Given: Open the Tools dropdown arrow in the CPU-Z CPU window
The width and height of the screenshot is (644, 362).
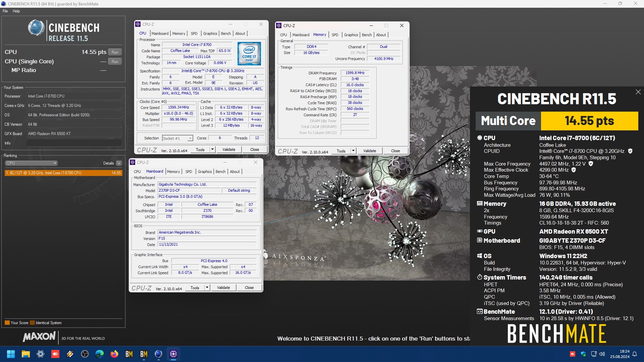Looking at the screenshot, I should 212,149.
